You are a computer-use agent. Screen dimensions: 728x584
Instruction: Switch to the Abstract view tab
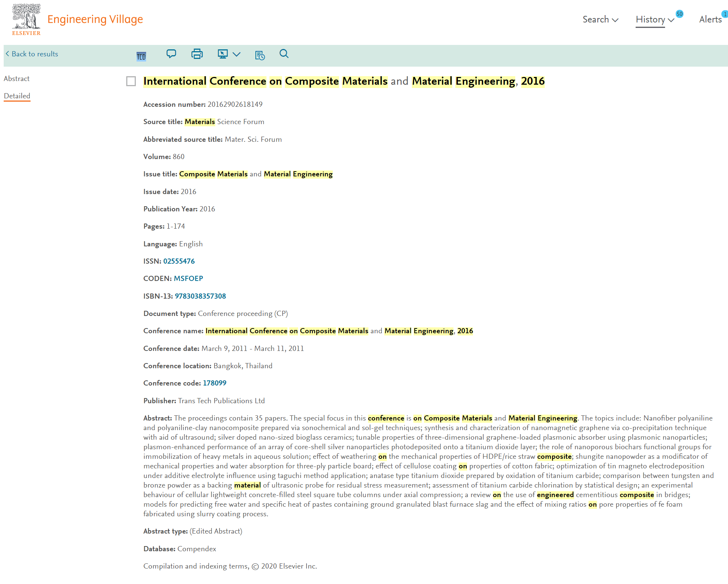pos(17,78)
